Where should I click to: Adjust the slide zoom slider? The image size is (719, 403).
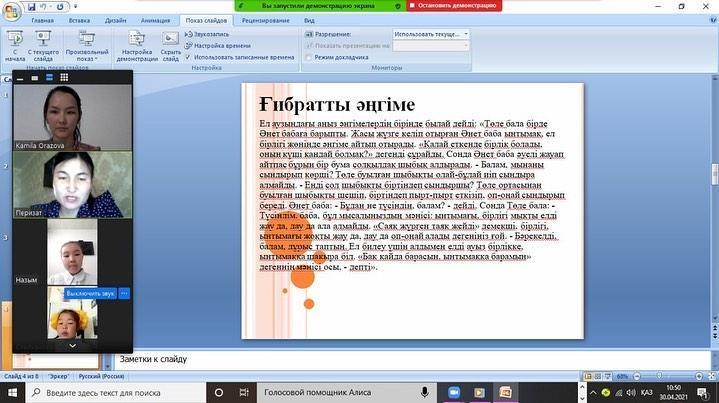(x=661, y=375)
